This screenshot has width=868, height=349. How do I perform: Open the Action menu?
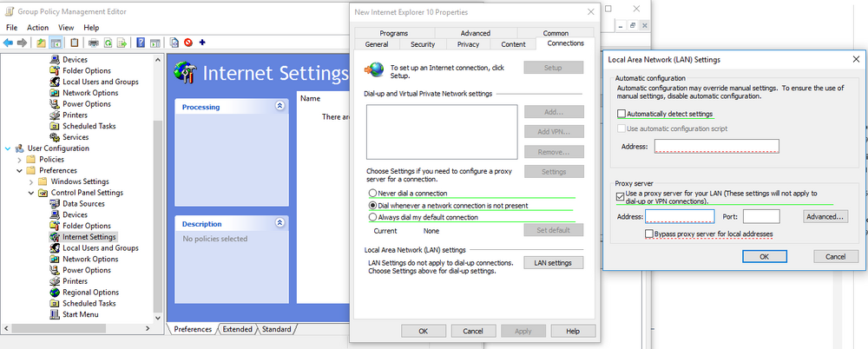37,28
